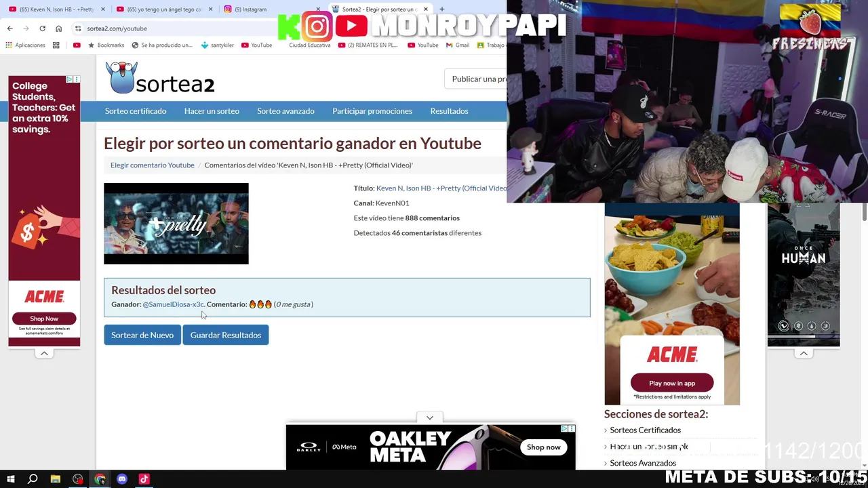The width and height of the screenshot is (868, 488).
Task: Open 'Sorteos Certificados' section link
Action: point(646,430)
